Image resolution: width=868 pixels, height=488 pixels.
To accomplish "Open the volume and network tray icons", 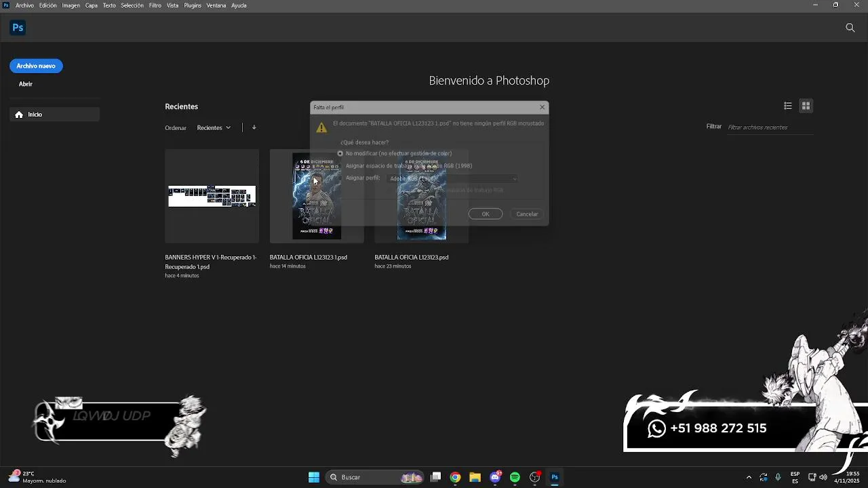I will 817,477.
